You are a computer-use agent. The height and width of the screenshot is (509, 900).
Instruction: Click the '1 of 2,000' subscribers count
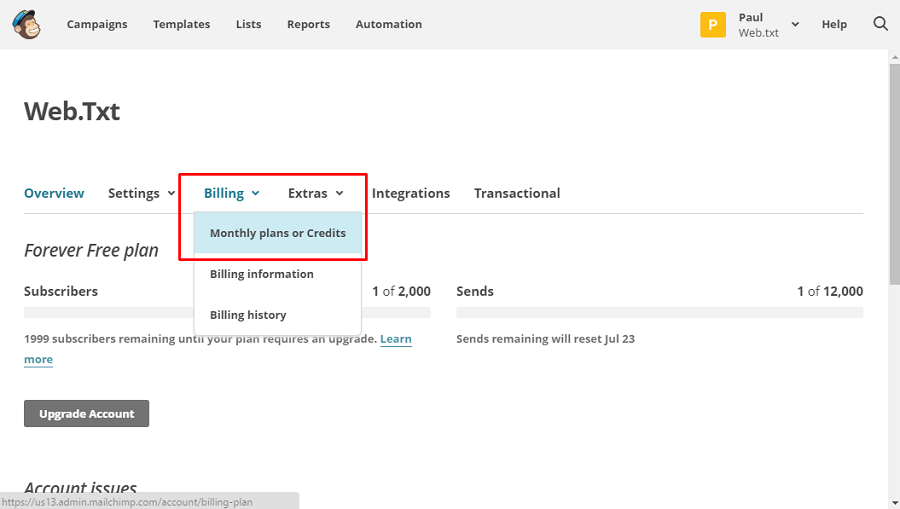tap(401, 292)
